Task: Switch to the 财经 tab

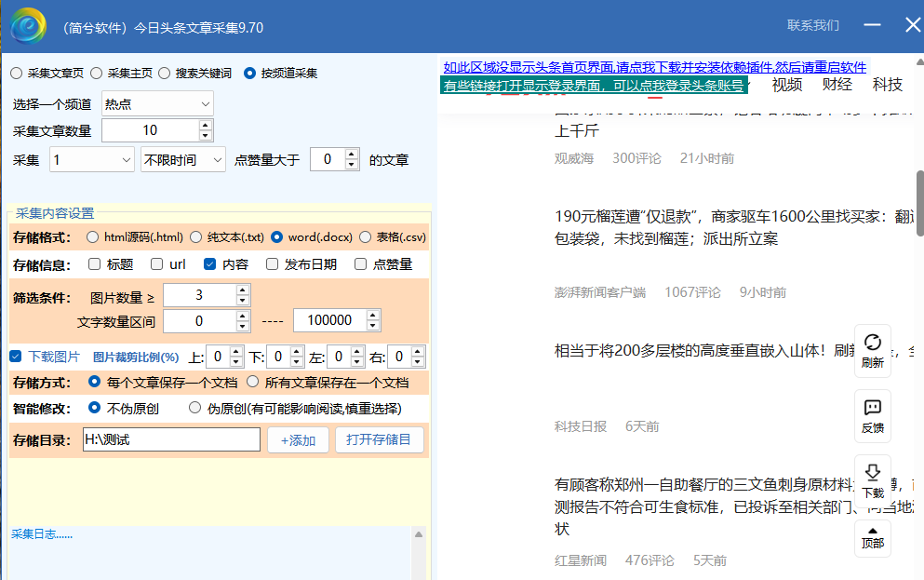Action: pyautogui.click(x=837, y=85)
